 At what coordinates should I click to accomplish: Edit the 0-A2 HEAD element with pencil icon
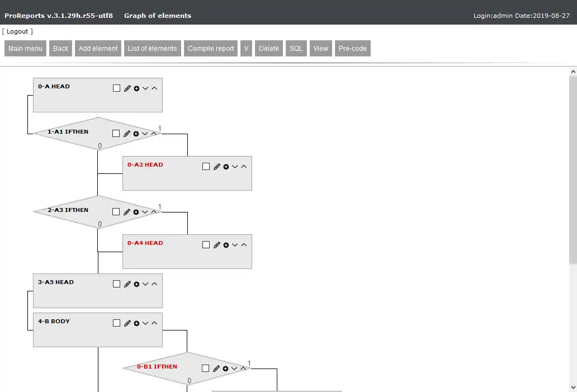click(217, 167)
